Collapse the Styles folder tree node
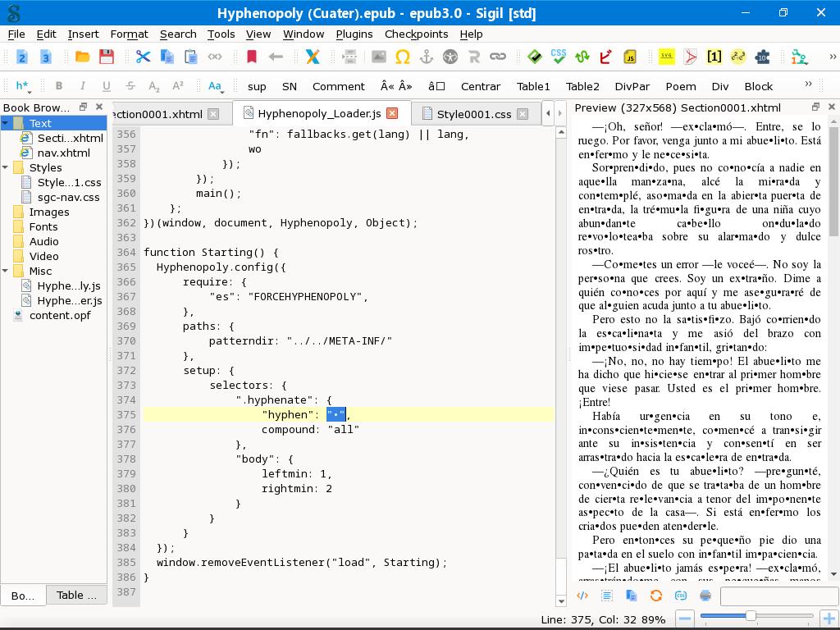The height and width of the screenshot is (630, 840). point(6,167)
